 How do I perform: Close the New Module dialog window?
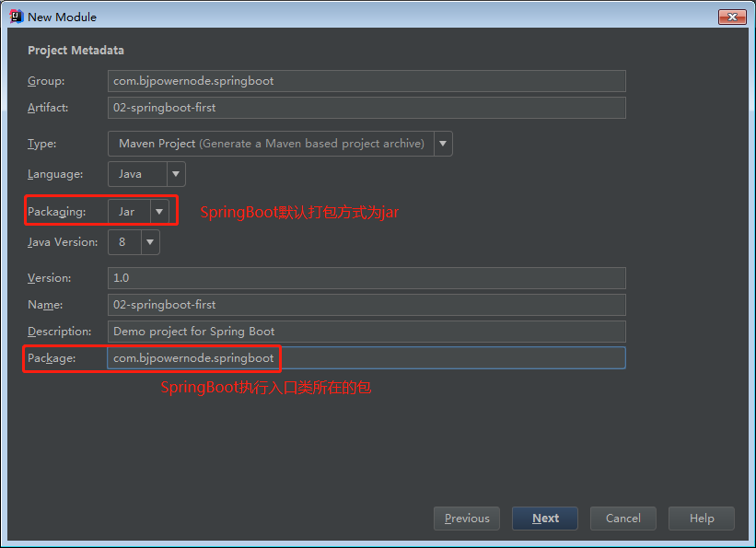point(730,17)
